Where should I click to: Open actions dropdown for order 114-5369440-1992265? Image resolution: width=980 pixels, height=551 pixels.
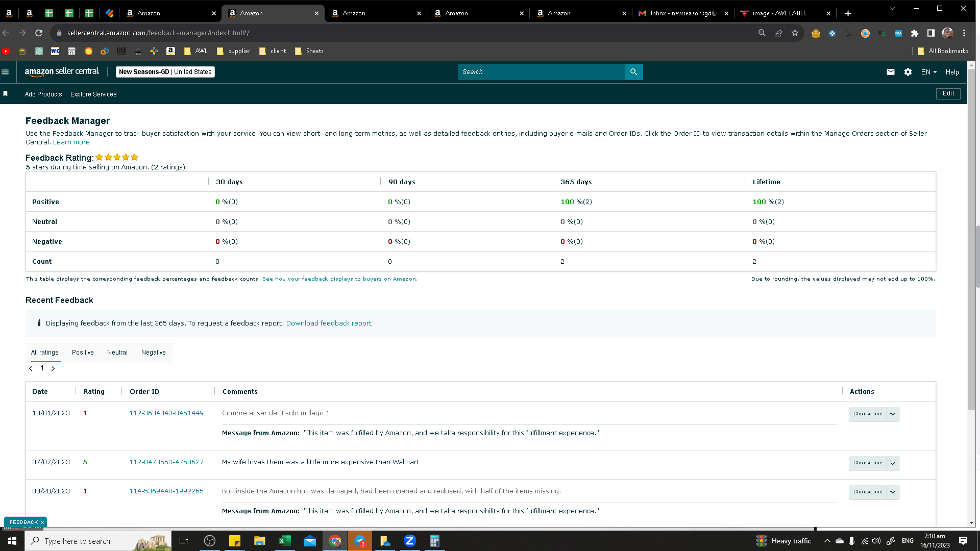click(874, 492)
